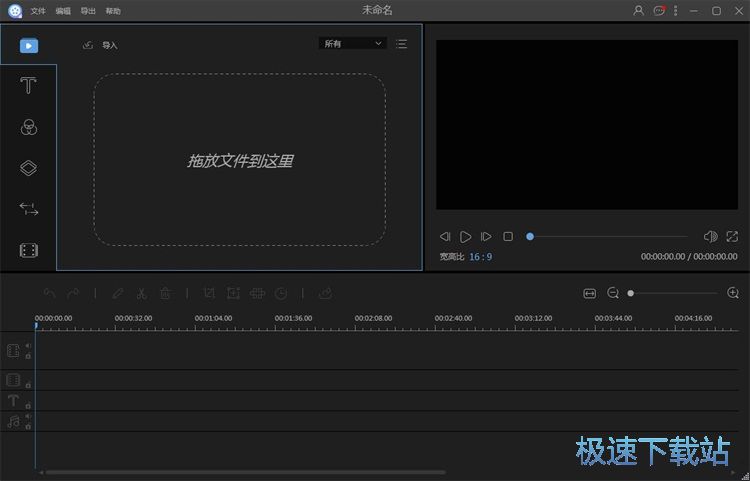Screen dimensions: 750x481
Task: Expand the 所有 media filter dropdown
Action: 352,44
